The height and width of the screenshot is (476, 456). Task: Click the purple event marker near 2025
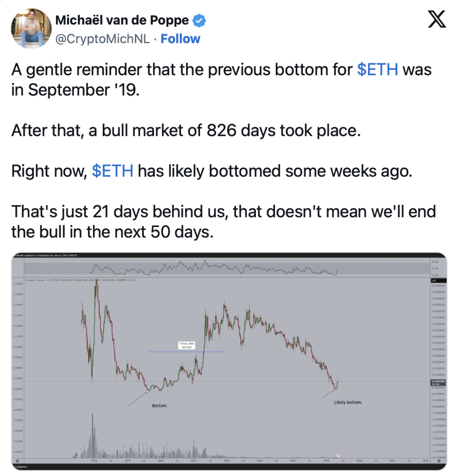(x=337, y=456)
